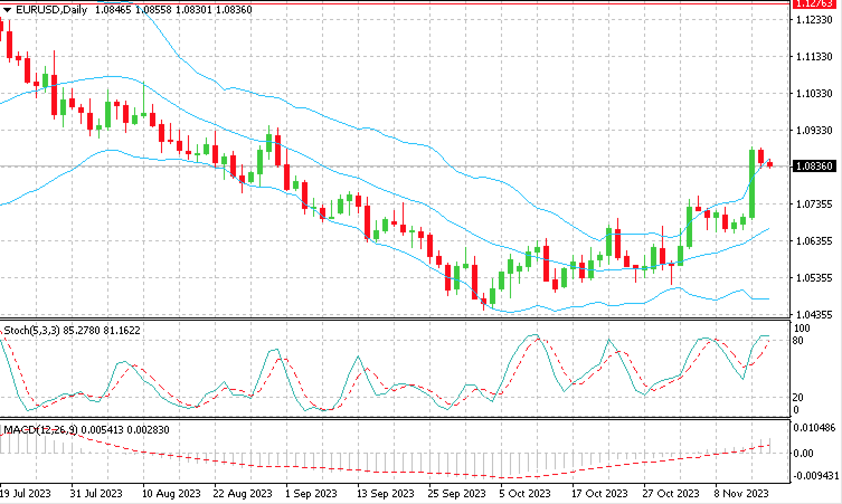
Task: Click the Stochastic scale level 100
Action: [x=802, y=328]
